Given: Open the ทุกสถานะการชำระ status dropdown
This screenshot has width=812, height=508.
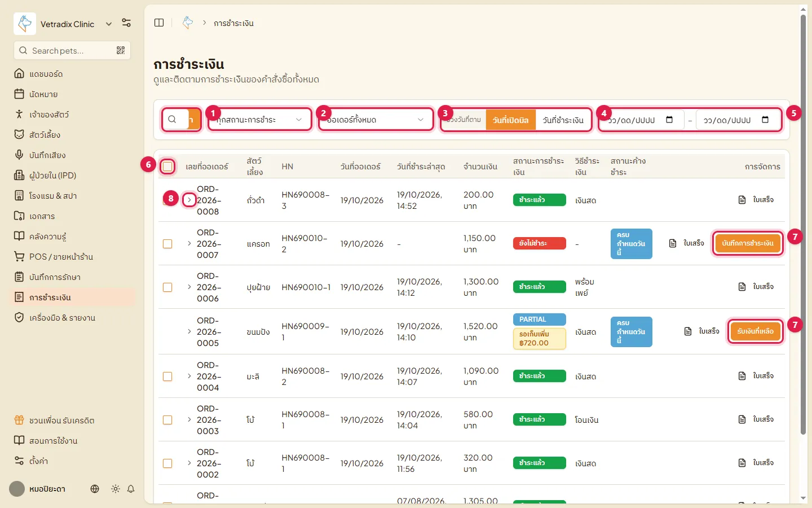Looking at the screenshot, I should (x=259, y=120).
